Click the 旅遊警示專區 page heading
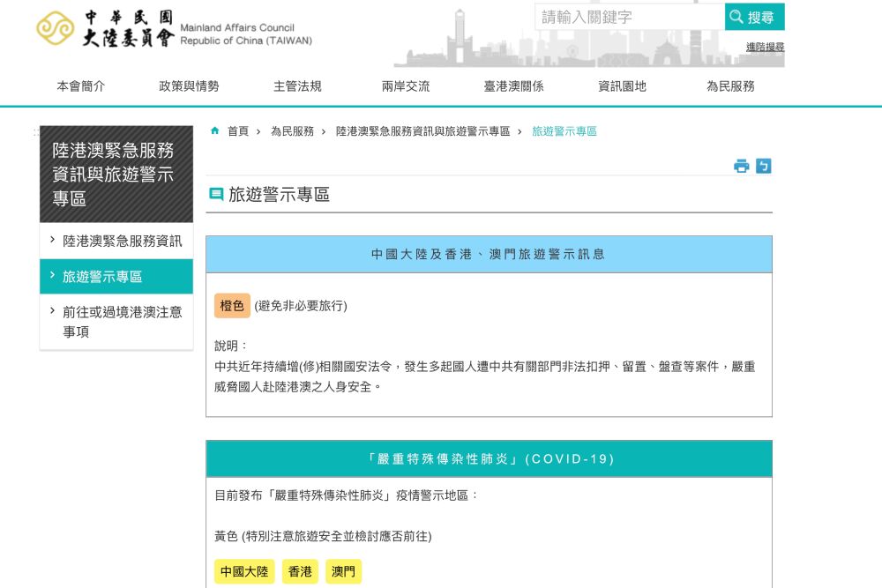Image resolution: width=882 pixels, height=588 pixels. 279,195
